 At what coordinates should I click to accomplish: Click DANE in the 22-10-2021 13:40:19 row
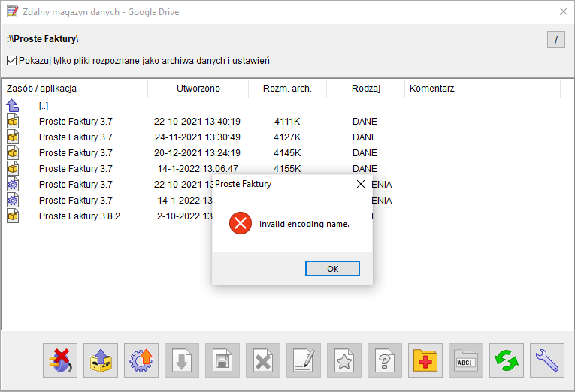pyautogui.click(x=365, y=121)
